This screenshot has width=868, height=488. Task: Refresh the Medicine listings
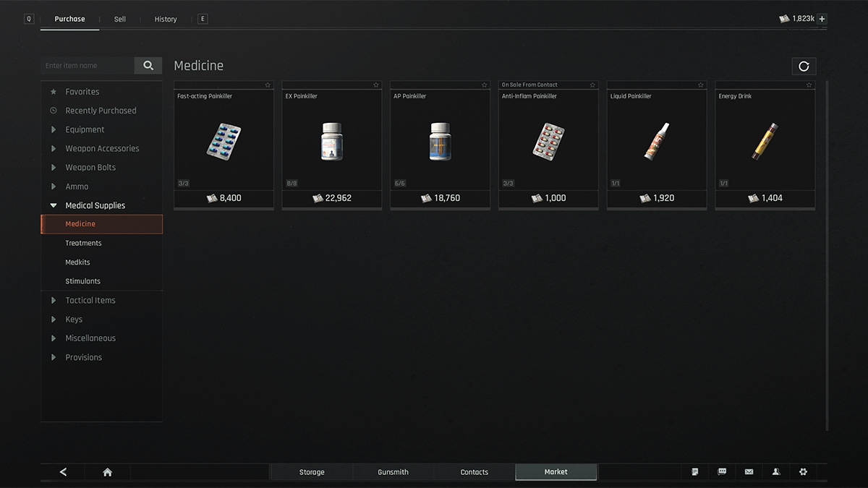pos(804,67)
